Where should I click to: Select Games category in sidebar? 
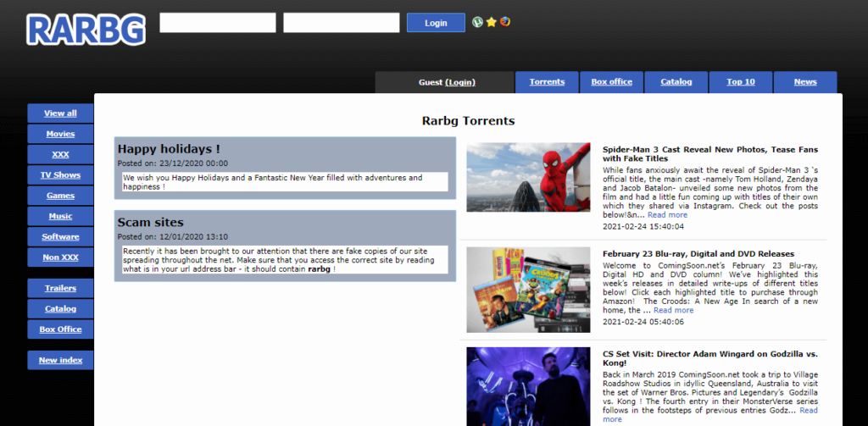click(x=60, y=196)
